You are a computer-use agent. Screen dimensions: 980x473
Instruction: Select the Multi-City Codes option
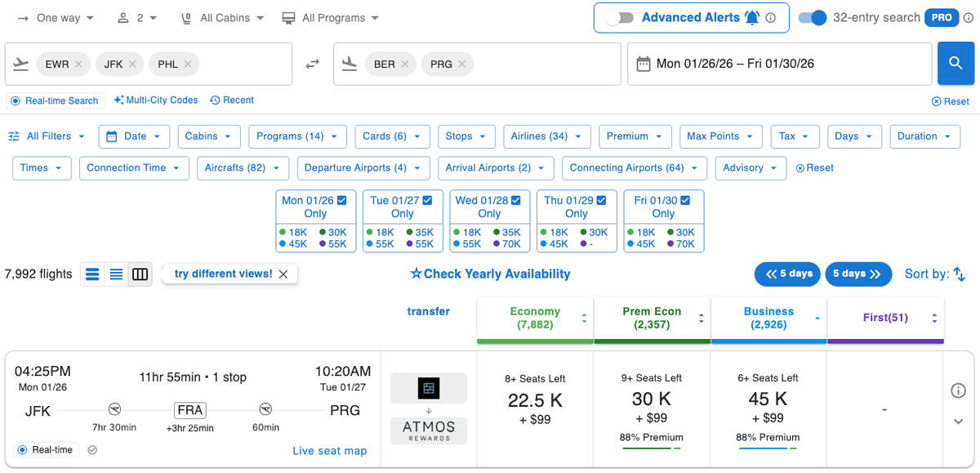(x=156, y=100)
